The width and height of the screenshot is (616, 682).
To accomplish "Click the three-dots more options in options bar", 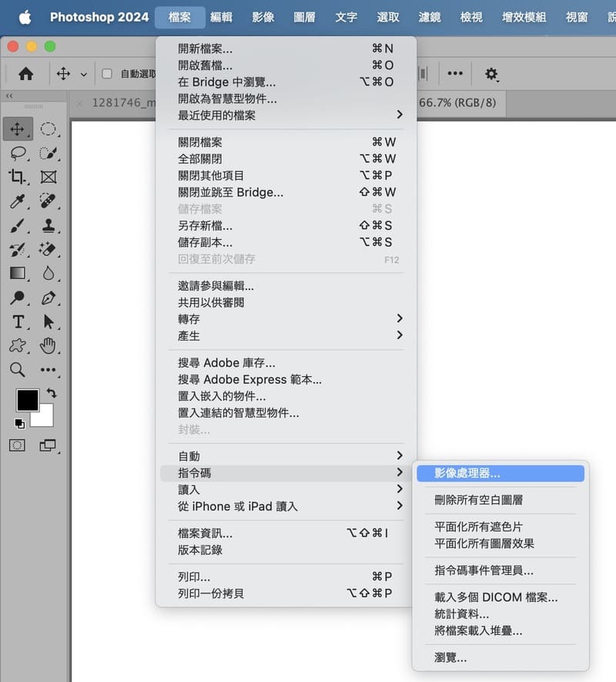I will 455,73.
